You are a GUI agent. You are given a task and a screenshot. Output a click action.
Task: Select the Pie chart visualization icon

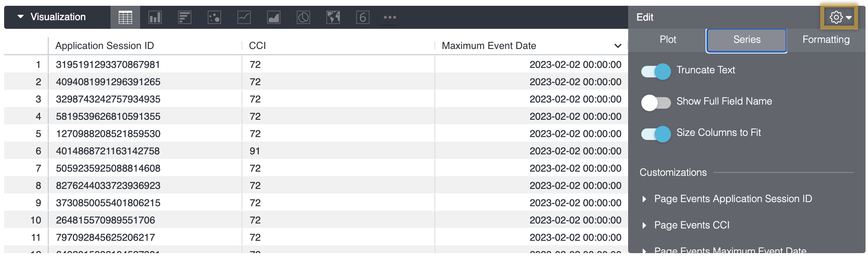303,17
